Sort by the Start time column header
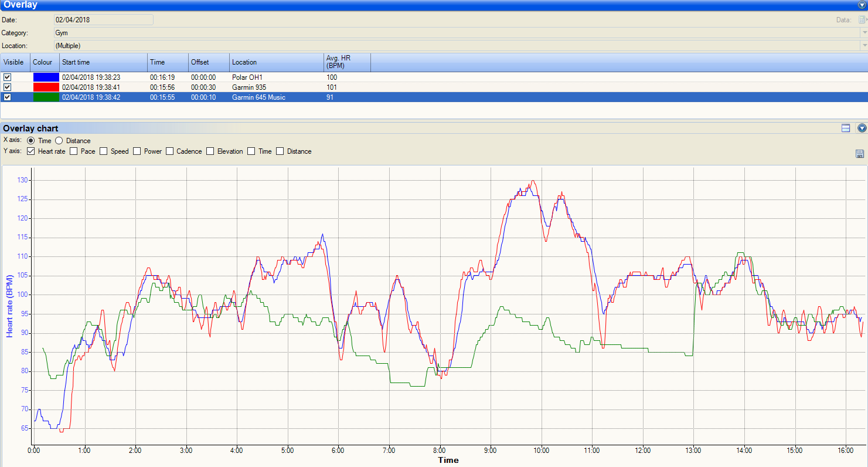The image size is (868, 467). [103, 62]
